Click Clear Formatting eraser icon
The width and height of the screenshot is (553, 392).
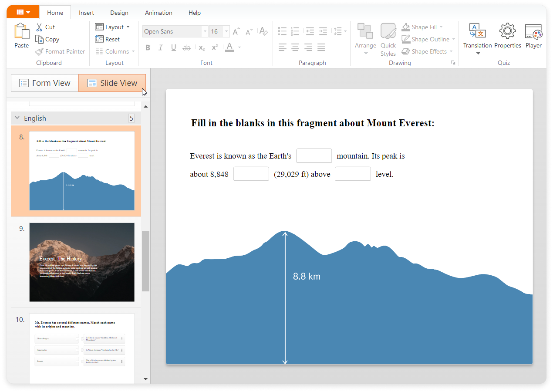click(263, 31)
